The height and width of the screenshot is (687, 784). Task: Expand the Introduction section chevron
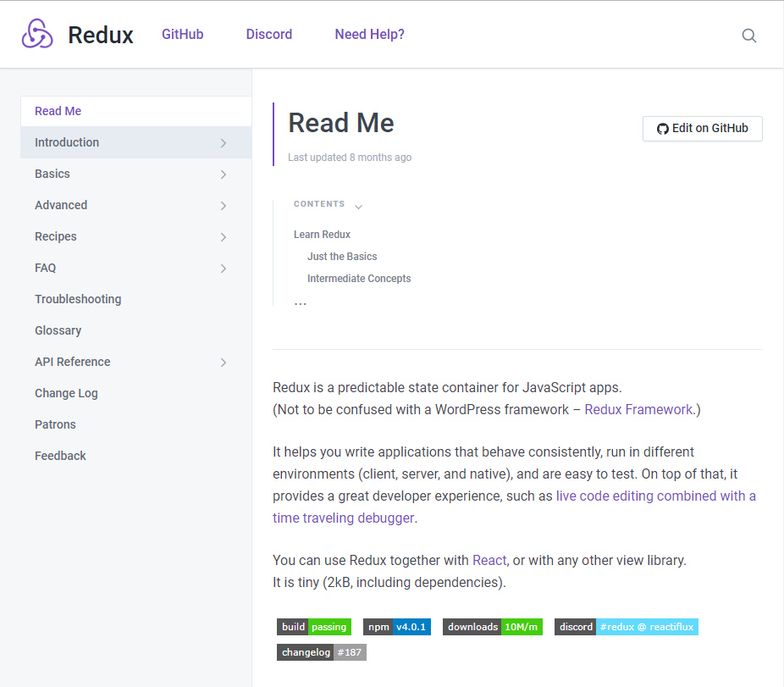click(223, 143)
